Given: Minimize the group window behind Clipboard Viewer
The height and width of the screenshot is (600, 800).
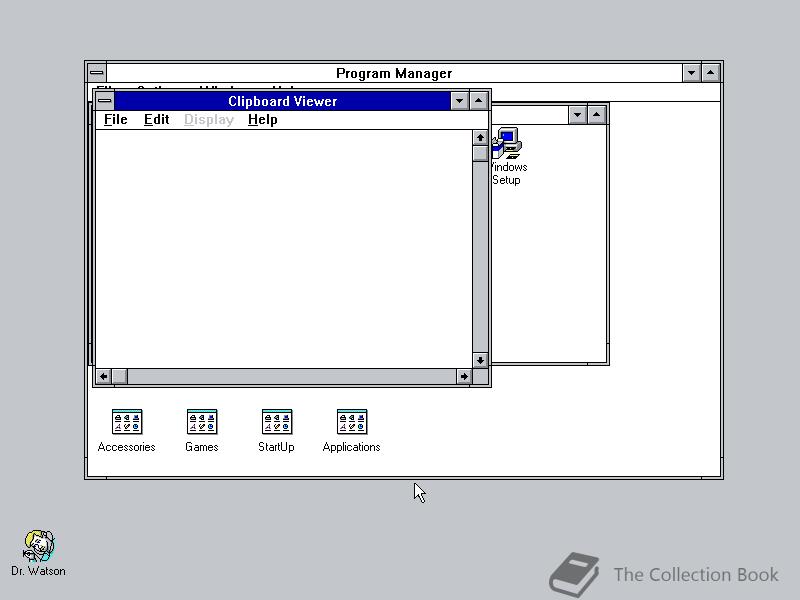Looking at the screenshot, I should pos(577,115).
